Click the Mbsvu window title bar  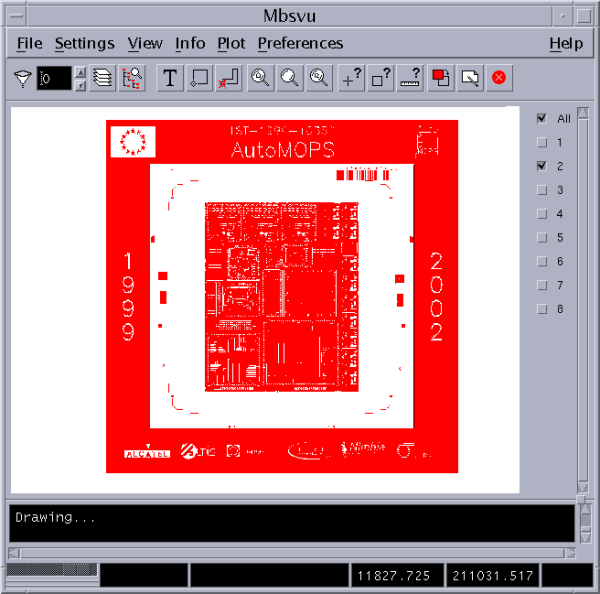(x=290, y=16)
